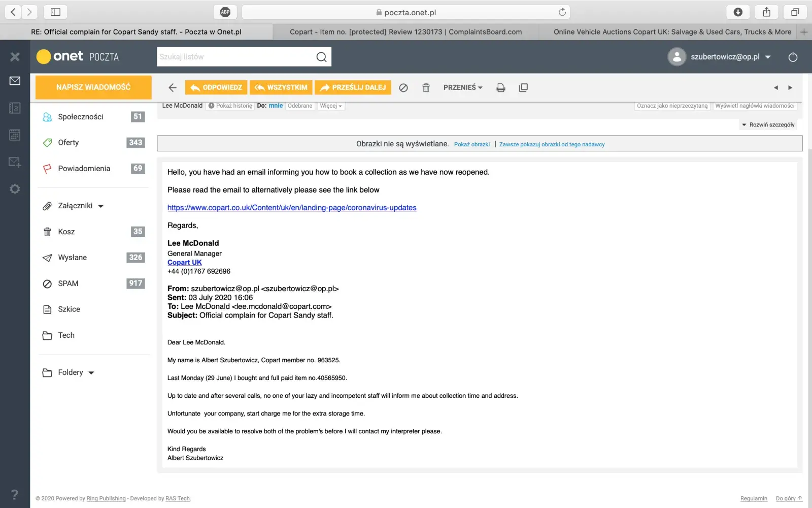
Task: Click the trash delete icon in toolbar
Action: coord(426,88)
